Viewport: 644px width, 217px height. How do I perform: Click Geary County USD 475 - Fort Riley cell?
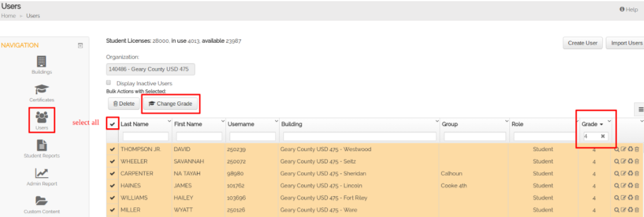324,198
